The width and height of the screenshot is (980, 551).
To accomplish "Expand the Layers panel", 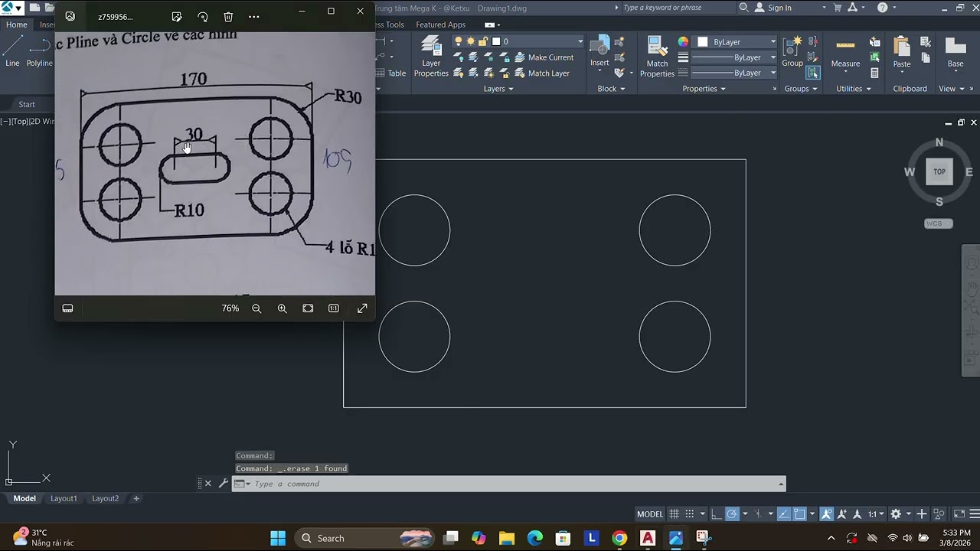I will [x=498, y=89].
